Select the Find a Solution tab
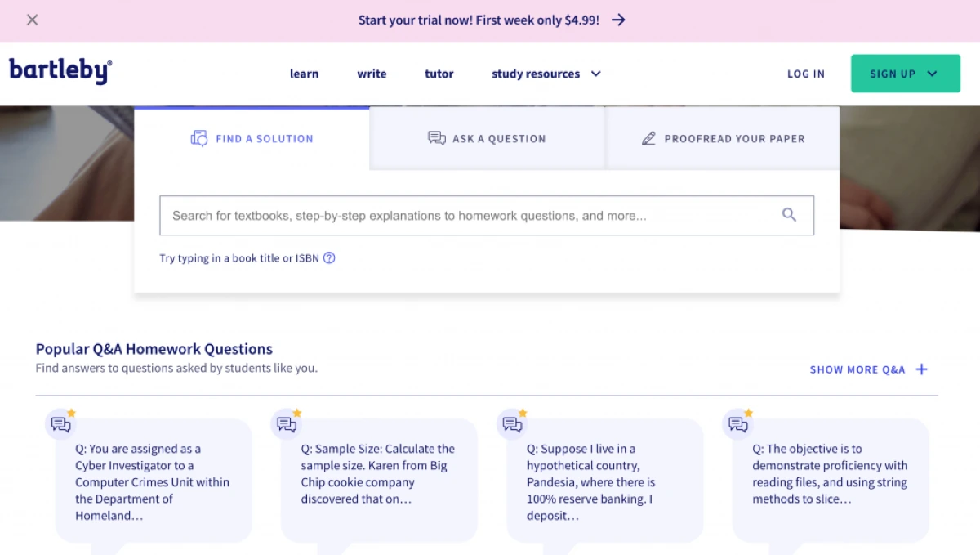Viewport: 980px width, 555px height. tap(252, 139)
